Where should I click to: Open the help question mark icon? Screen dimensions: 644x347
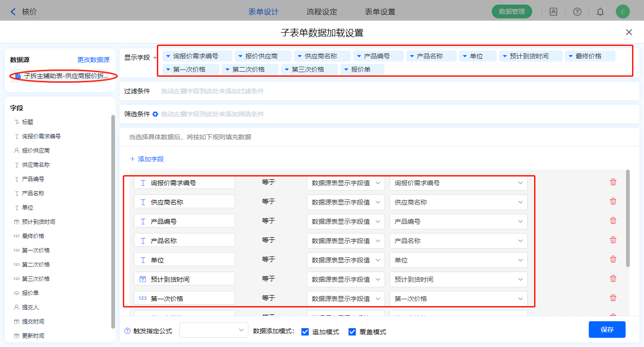pos(577,12)
